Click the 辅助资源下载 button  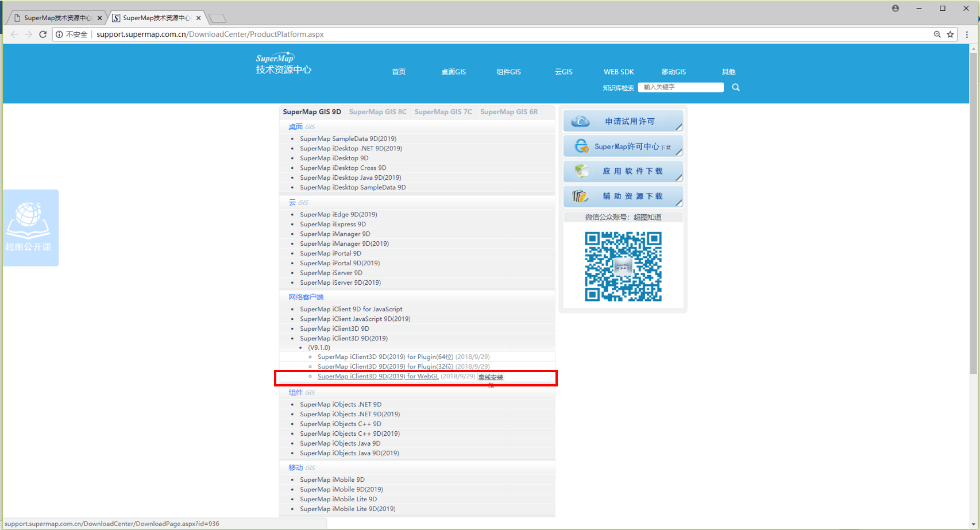(x=623, y=196)
